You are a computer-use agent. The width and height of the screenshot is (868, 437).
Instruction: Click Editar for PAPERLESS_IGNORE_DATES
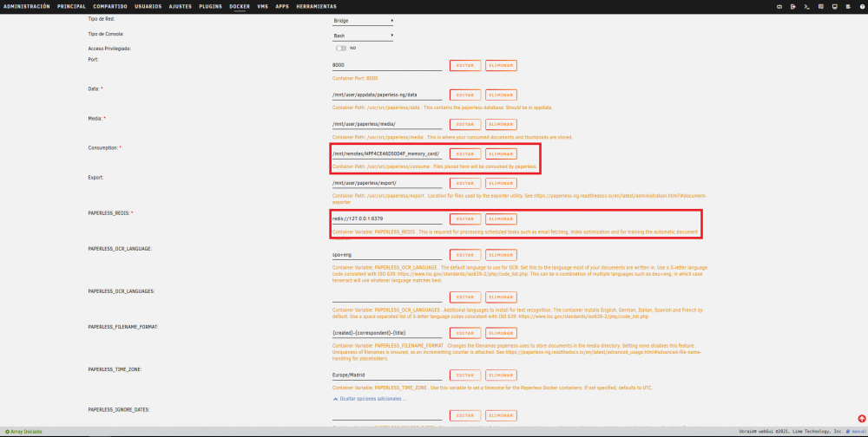pyautogui.click(x=465, y=415)
